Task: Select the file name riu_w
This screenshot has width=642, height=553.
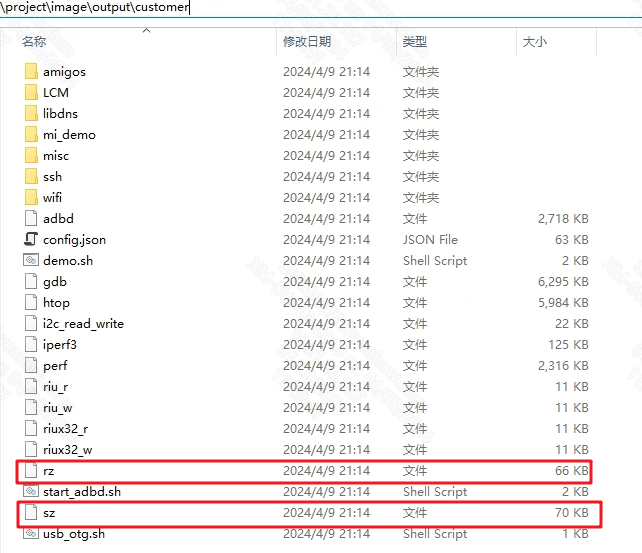Action: click(x=57, y=408)
